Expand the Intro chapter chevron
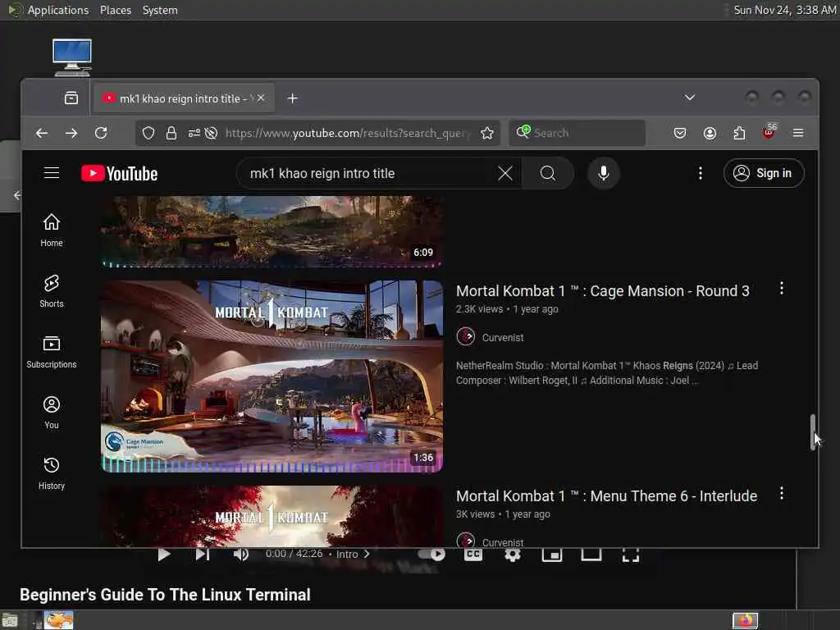The image size is (840, 630). (367, 554)
